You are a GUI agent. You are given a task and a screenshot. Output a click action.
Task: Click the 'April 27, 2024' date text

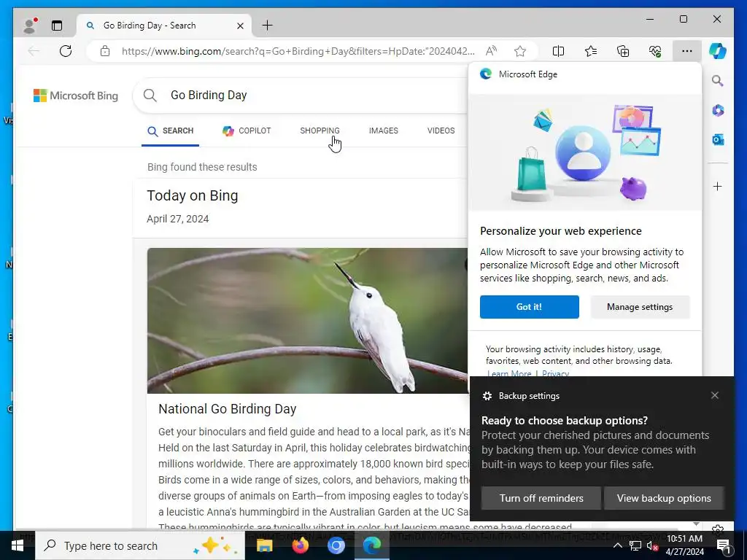tap(178, 219)
